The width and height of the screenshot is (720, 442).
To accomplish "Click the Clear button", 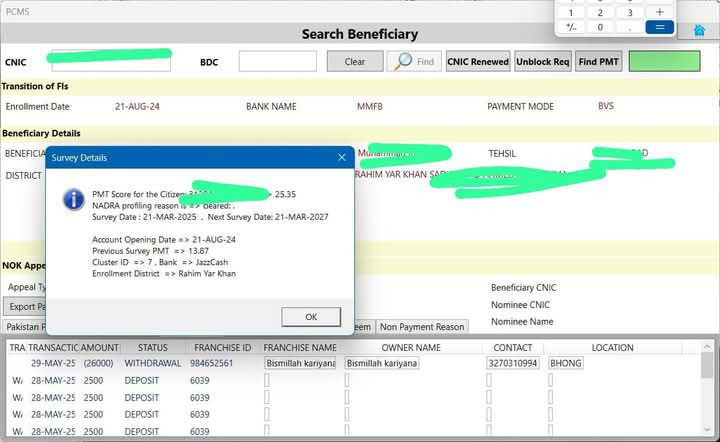I will pyautogui.click(x=355, y=62).
